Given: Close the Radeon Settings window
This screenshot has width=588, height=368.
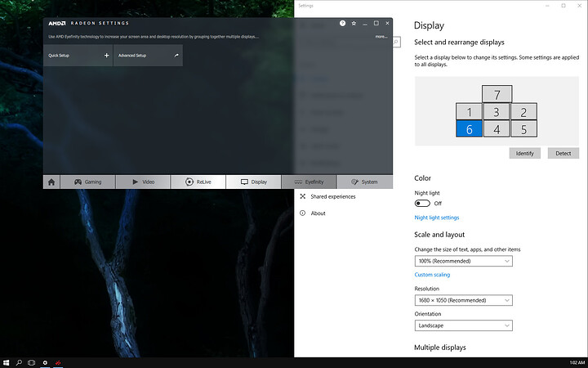Looking at the screenshot, I should 387,23.
